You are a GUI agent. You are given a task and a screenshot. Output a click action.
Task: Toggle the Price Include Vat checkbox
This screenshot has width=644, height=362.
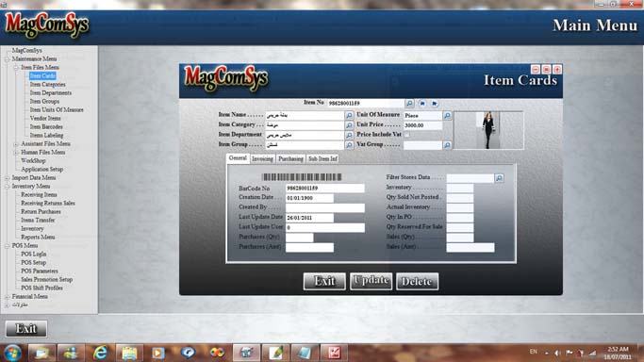(x=406, y=135)
